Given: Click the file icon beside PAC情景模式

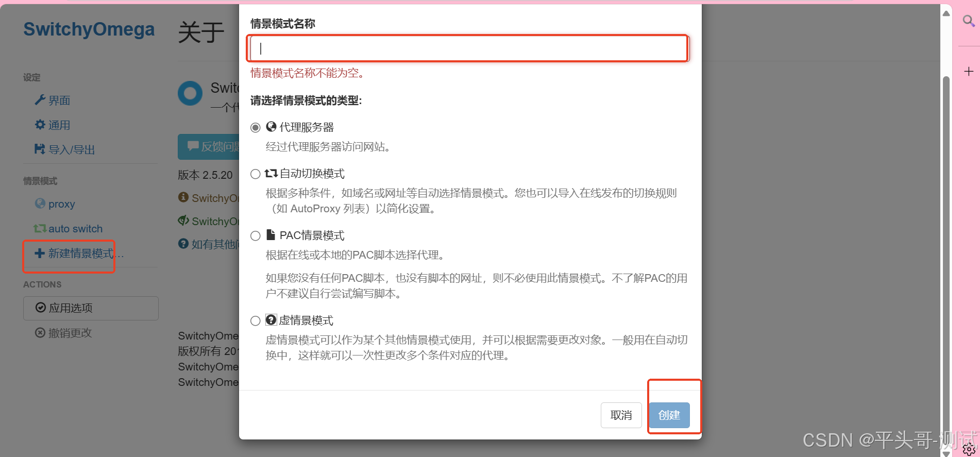Looking at the screenshot, I should click(x=271, y=235).
